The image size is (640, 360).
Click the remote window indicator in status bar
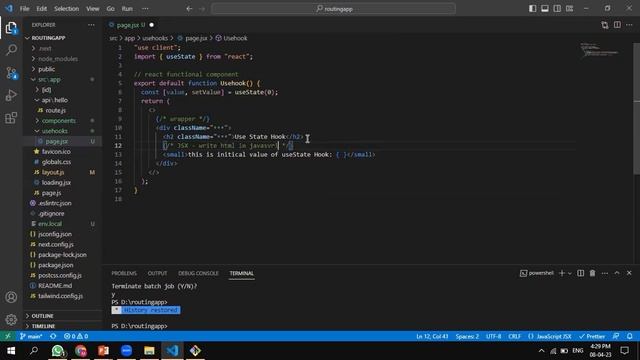click(8, 336)
